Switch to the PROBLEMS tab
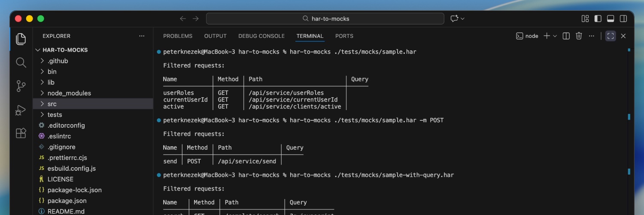This screenshot has height=215, width=644. pyautogui.click(x=178, y=36)
